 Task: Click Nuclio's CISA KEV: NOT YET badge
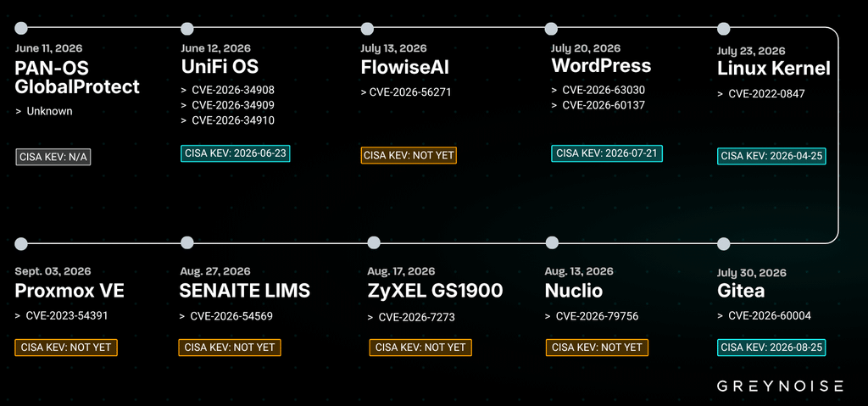click(597, 348)
